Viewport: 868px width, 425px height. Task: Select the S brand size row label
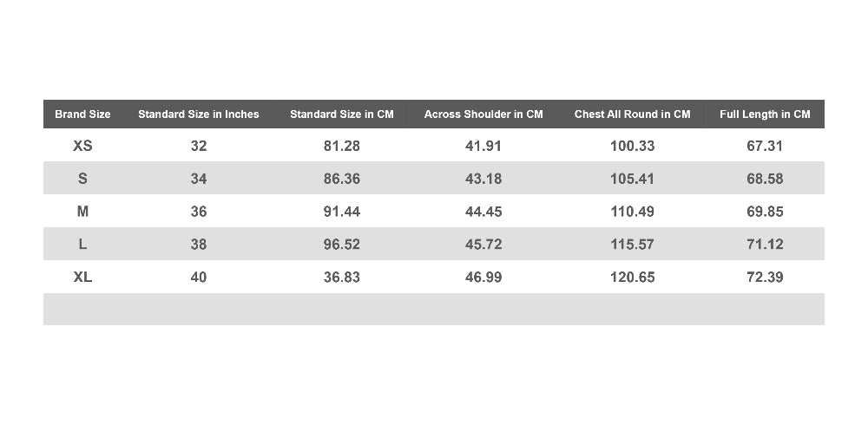coord(82,179)
